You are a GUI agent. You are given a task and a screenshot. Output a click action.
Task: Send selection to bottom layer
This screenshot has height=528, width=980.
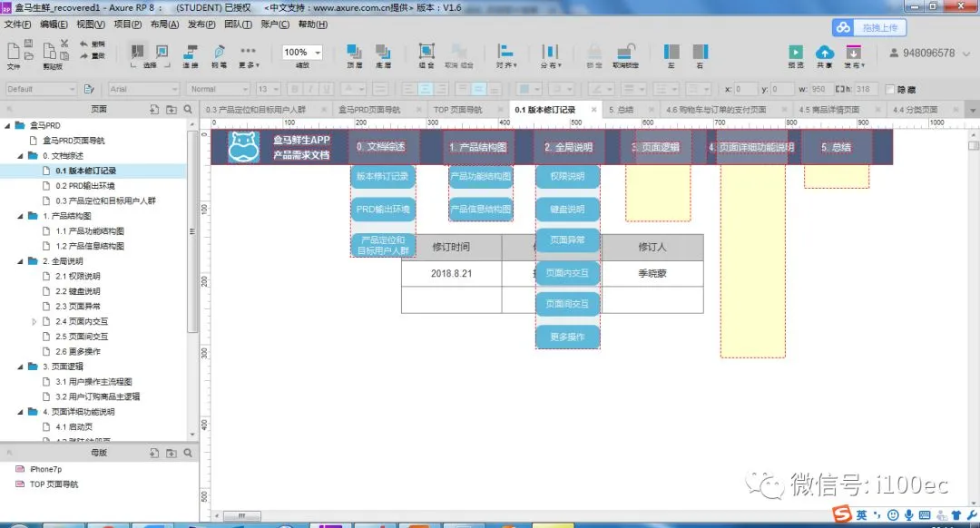click(x=383, y=51)
